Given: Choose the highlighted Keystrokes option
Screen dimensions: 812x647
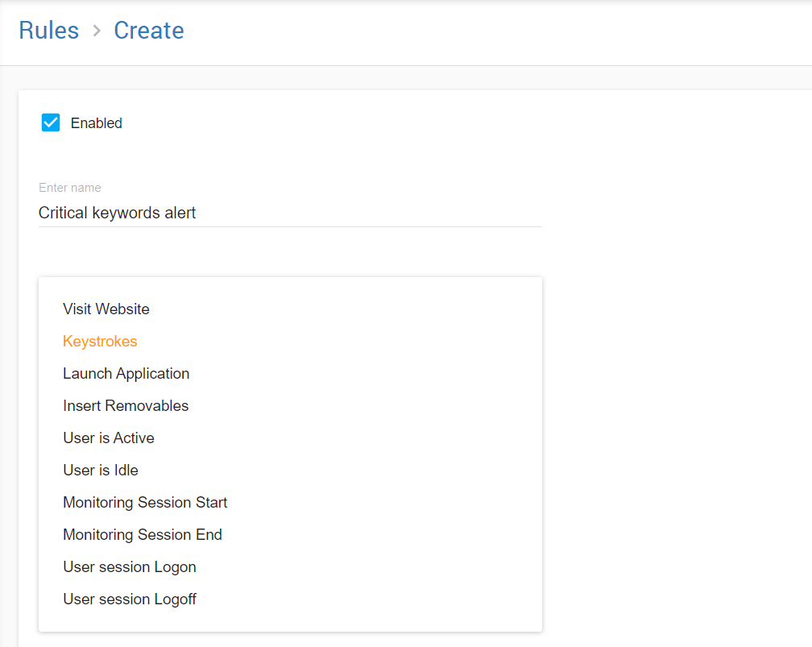Looking at the screenshot, I should (100, 342).
